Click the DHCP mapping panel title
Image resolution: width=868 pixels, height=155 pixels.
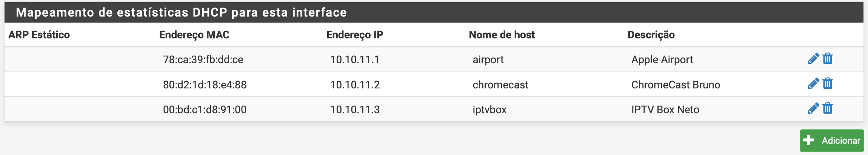click(181, 12)
